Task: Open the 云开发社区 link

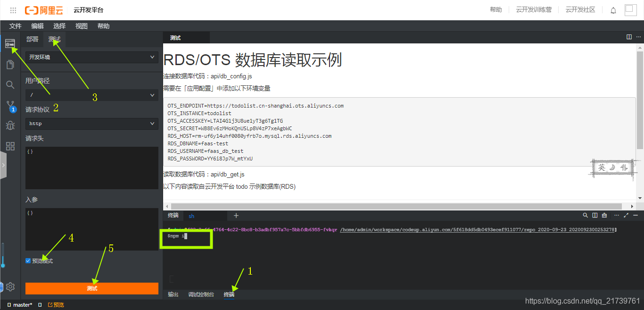Action: pos(580,9)
